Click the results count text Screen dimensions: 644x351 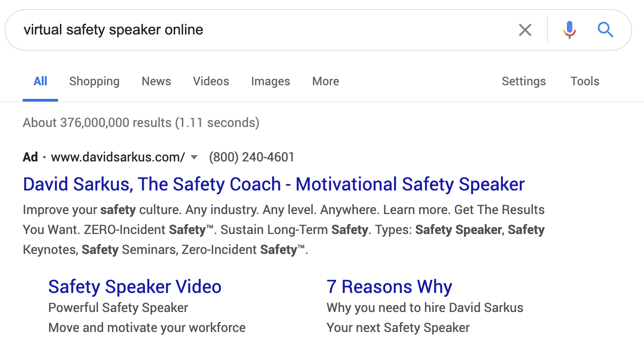click(141, 122)
